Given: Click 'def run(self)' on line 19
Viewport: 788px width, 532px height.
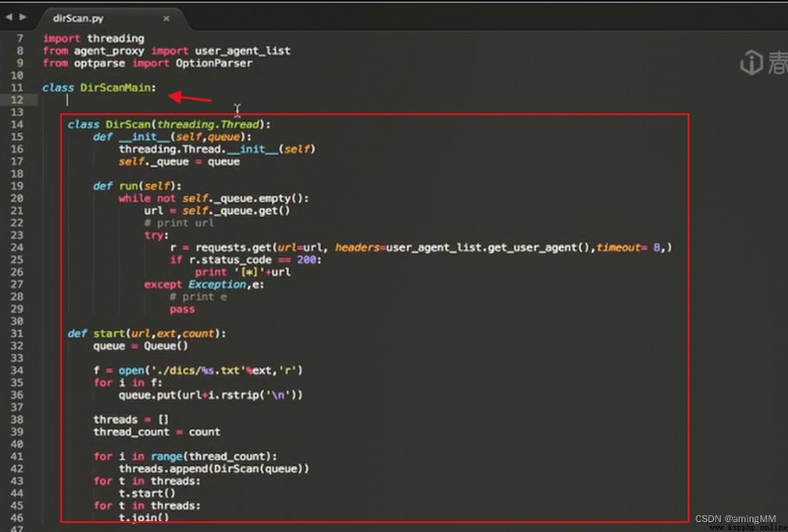Looking at the screenshot, I should pos(137,186).
